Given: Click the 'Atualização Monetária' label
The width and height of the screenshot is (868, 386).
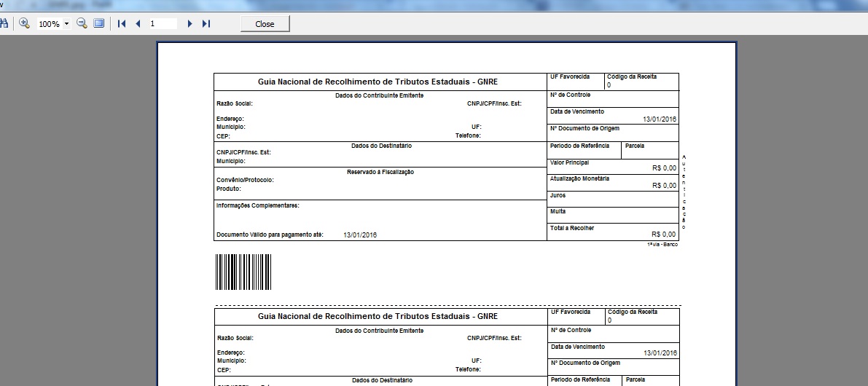Looking at the screenshot, I should tap(579, 178).
